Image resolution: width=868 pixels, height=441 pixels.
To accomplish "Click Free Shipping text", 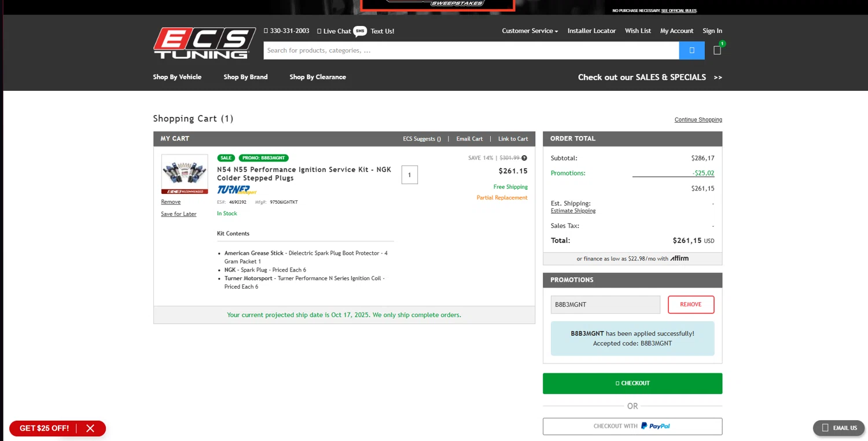I will [x=510, y=187].
